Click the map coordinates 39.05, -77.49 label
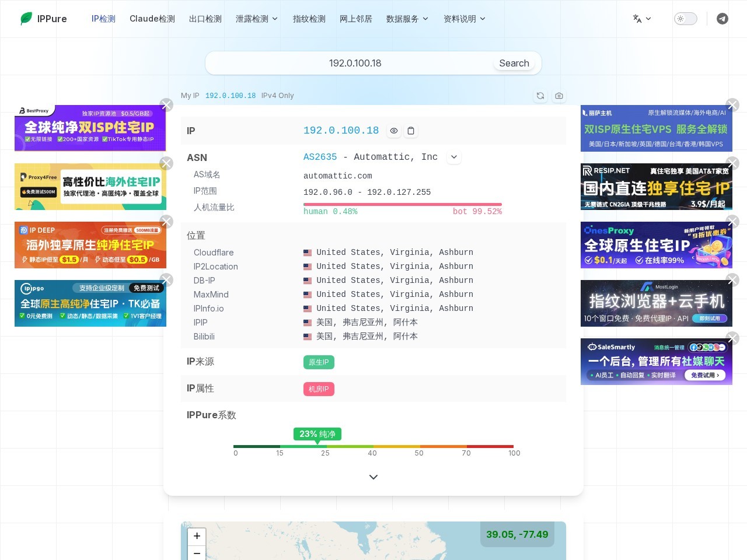 coord(517,534)
